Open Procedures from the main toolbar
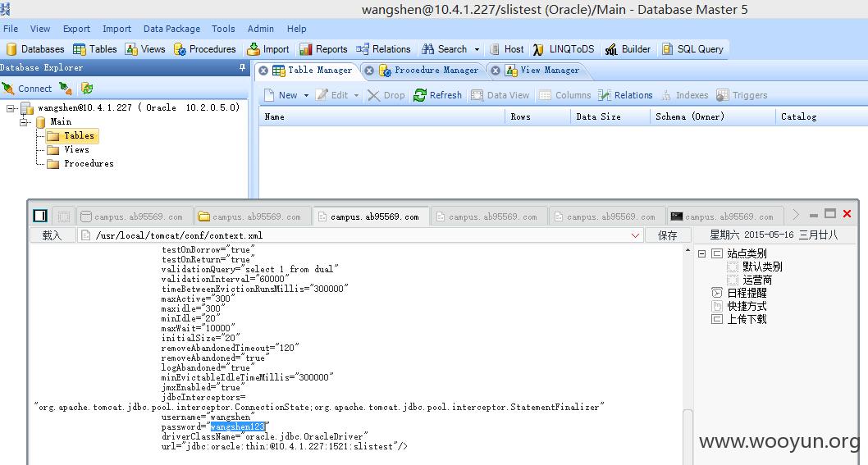This screenshot has width=868, height=465. pyautogui.click(x=205, y=49)
